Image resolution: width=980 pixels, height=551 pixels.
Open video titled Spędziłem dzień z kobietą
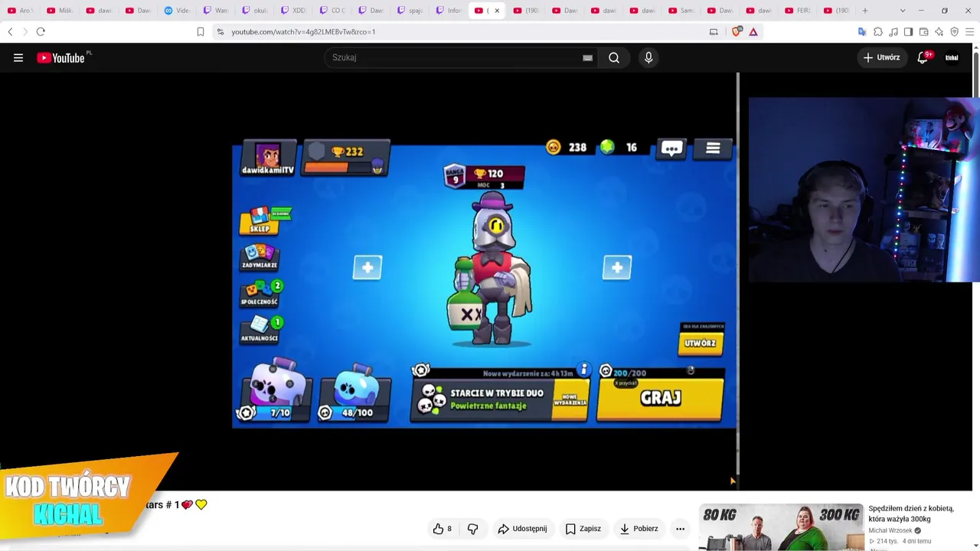tap(911, 514)
